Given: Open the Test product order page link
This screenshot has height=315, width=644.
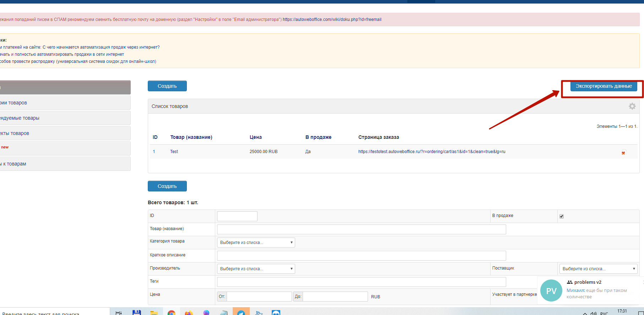Looking at the screenshot, I should click(432, 152).
